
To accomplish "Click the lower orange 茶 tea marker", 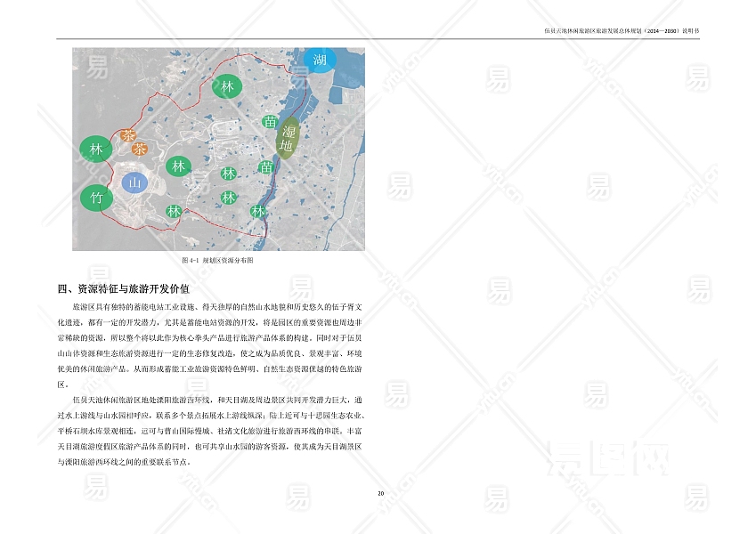I will coord(140,149).
